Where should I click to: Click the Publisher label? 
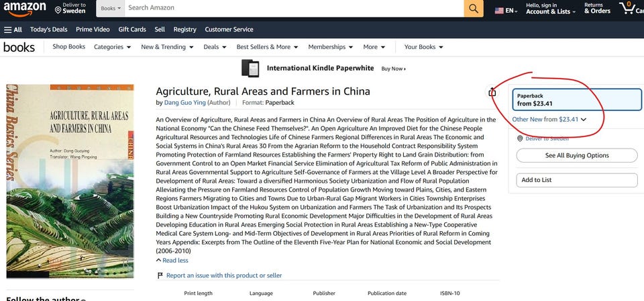point(324,294)
